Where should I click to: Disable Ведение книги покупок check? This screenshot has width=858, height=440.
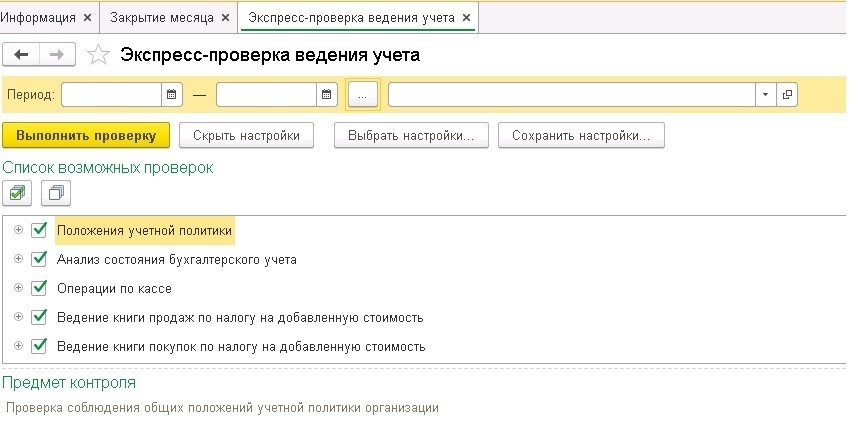coord(39,346)
